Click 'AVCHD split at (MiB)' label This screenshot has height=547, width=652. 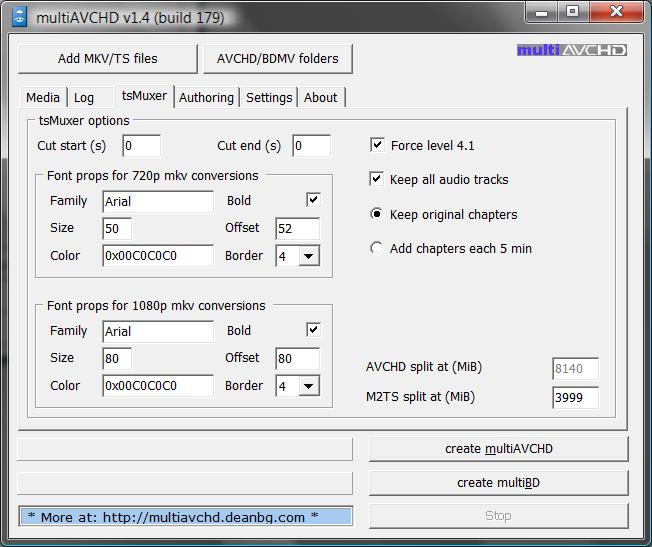pyautogui.click(x=424, y=367)
